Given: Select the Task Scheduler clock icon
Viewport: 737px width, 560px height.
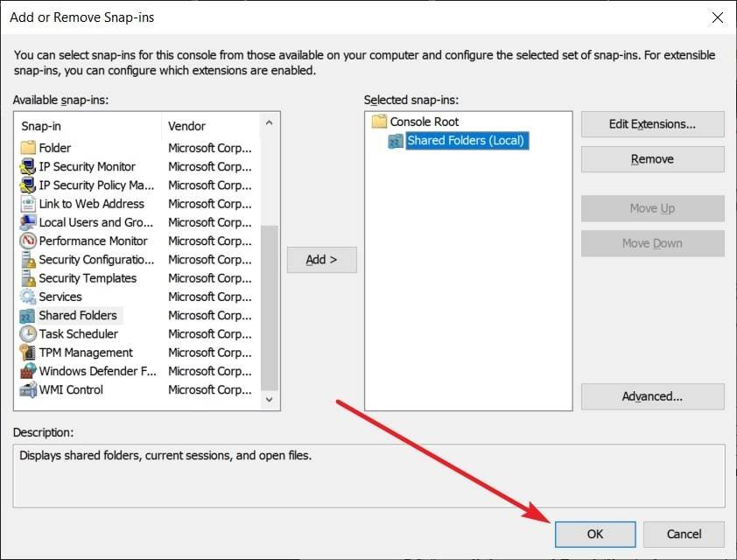Looking at the screenshot, I should pyautogui.click(x=27, y=334).
